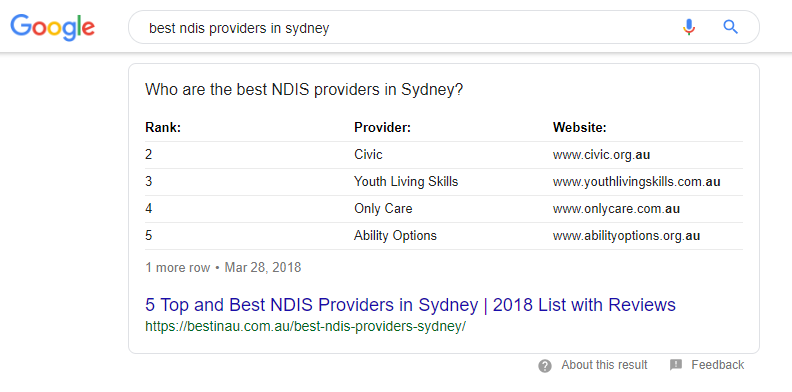
Task: Expand the '1 more row' text
Action: pyautogui.click(x=177, y=267)
